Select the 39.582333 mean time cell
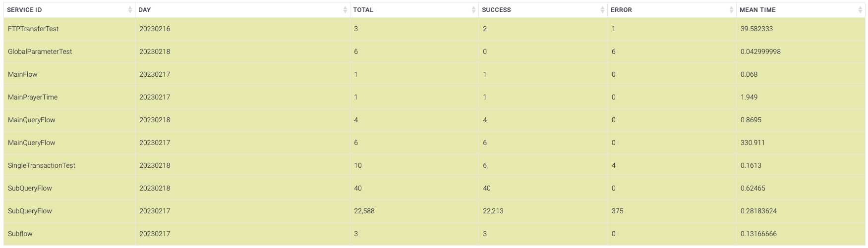 [756, 29]
